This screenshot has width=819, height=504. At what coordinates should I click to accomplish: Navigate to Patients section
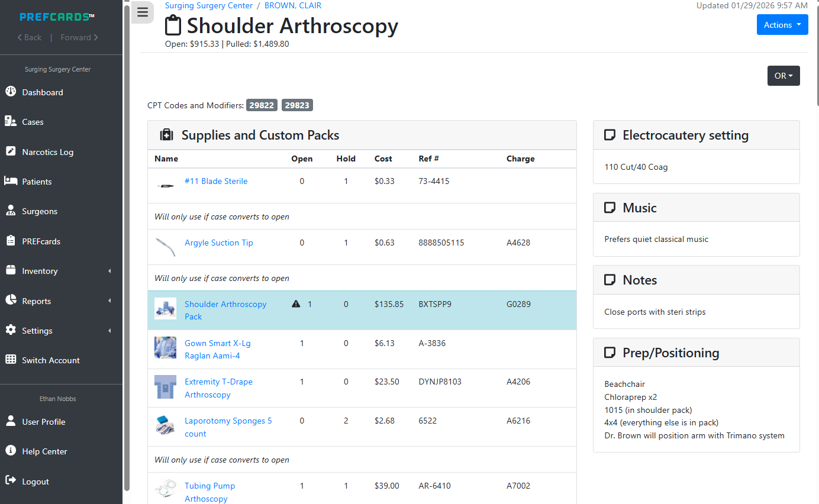37,182
